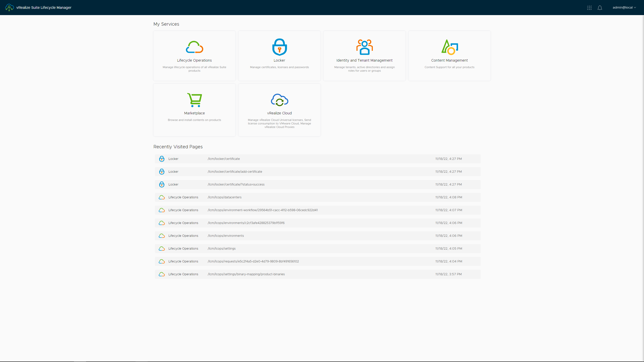Open /lcm/lcops/settings recent page path
The width and height of the screenshot is (644, 362).
(222, 249)
